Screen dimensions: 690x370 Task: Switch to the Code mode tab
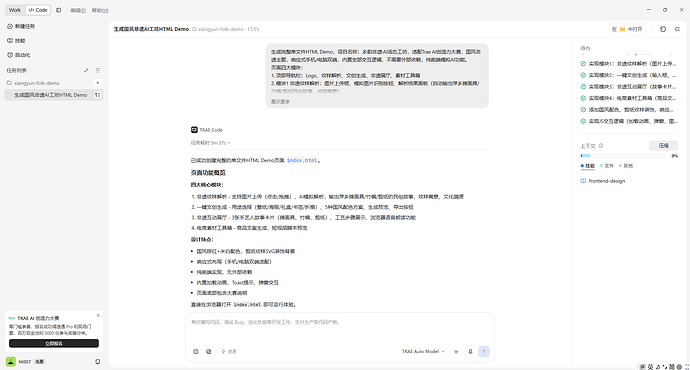coord(38,10)
